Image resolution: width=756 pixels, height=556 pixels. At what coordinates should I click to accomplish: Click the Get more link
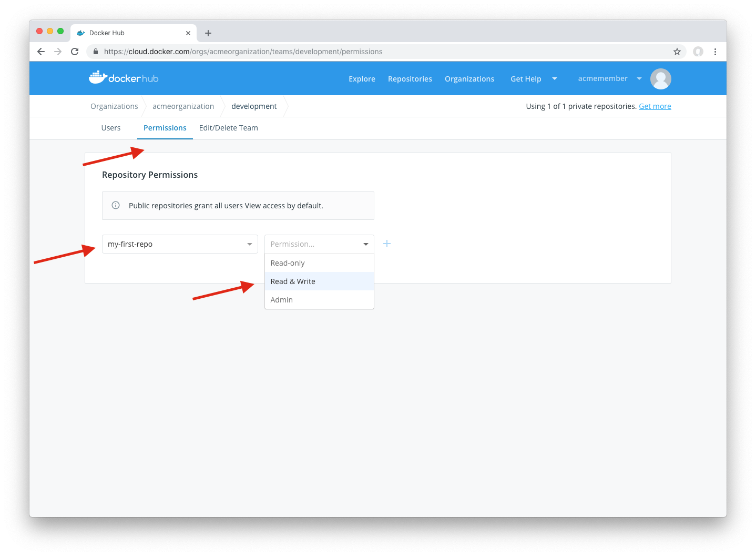pos(655,106)
